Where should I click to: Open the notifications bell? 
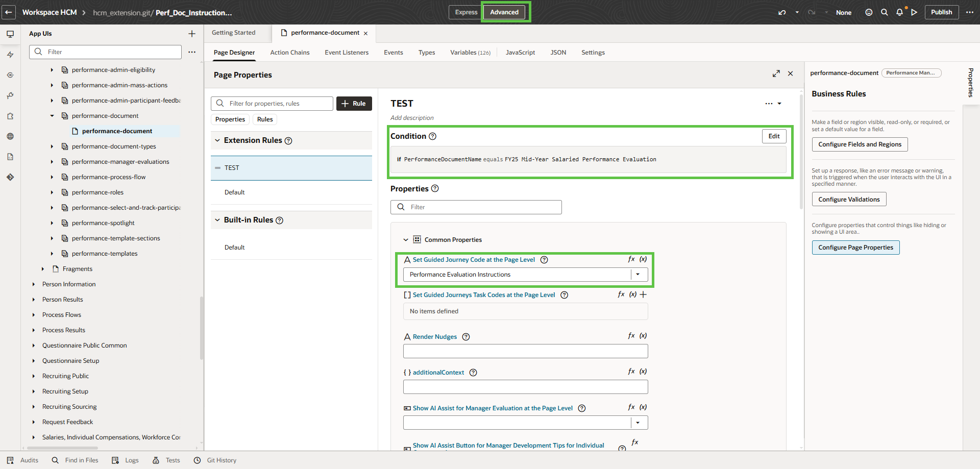(899, 12)
